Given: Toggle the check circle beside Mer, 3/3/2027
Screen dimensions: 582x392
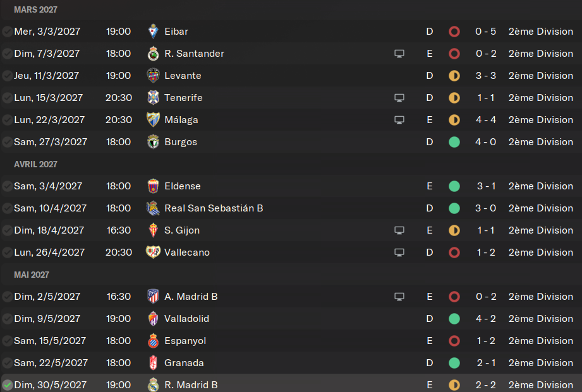Looking at the screenshot, I should point(7,32).
